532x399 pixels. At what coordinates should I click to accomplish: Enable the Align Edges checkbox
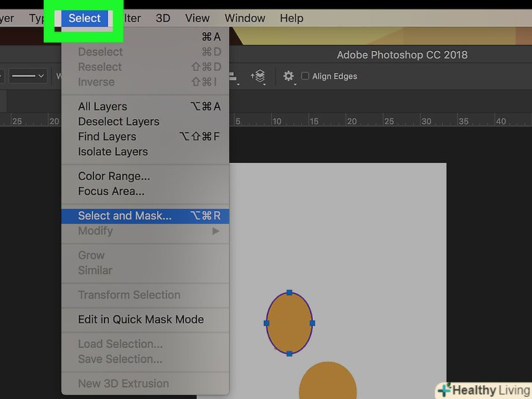click(305, 76)
